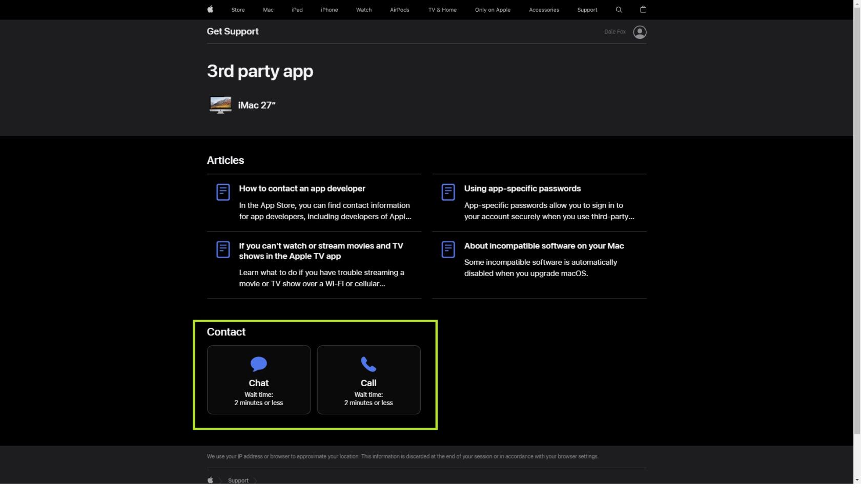The image size is (861, 504).
Task: Click the Dale Fox account name
Action: (x=615, y=32)
